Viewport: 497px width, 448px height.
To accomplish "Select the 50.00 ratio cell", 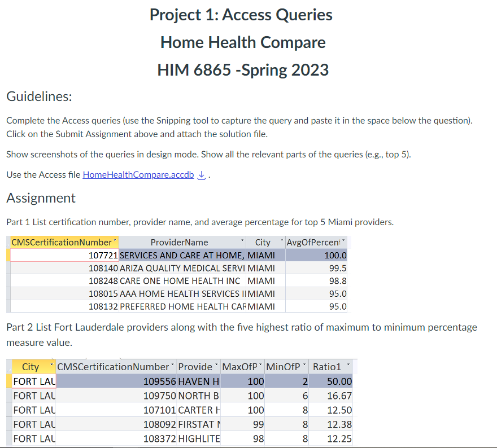I will point(330,381).
